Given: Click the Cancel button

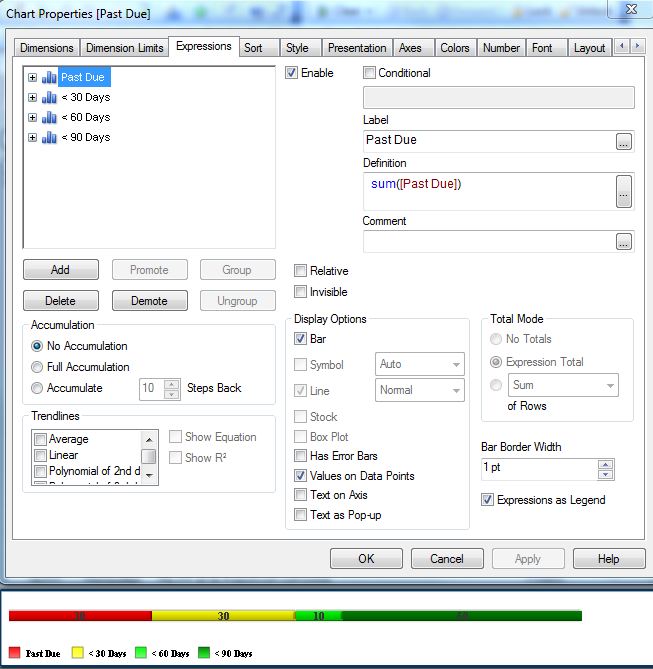Looking at the screenshot, I should point(447,559).
